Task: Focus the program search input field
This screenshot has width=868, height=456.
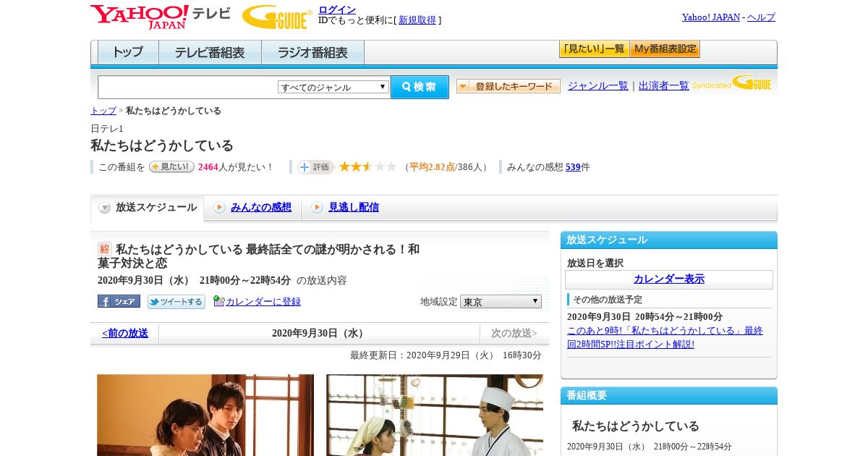Action: [188, 87]
